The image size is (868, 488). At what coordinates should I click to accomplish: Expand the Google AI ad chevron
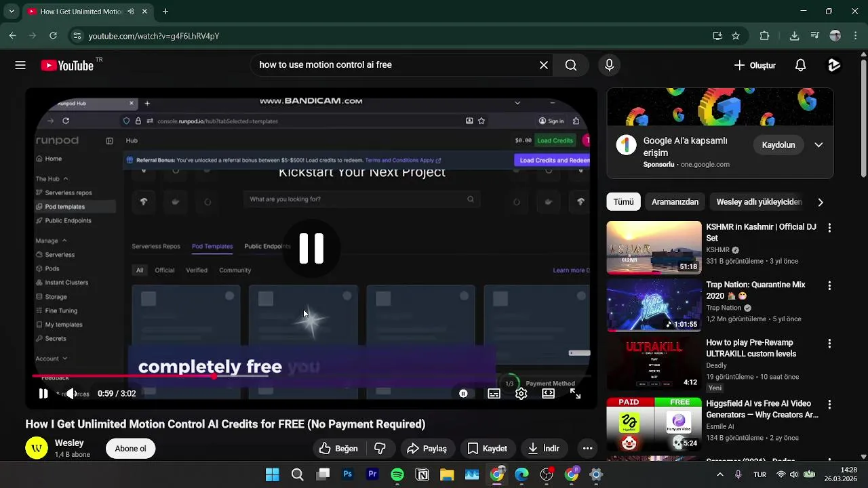tap(818, 145)
